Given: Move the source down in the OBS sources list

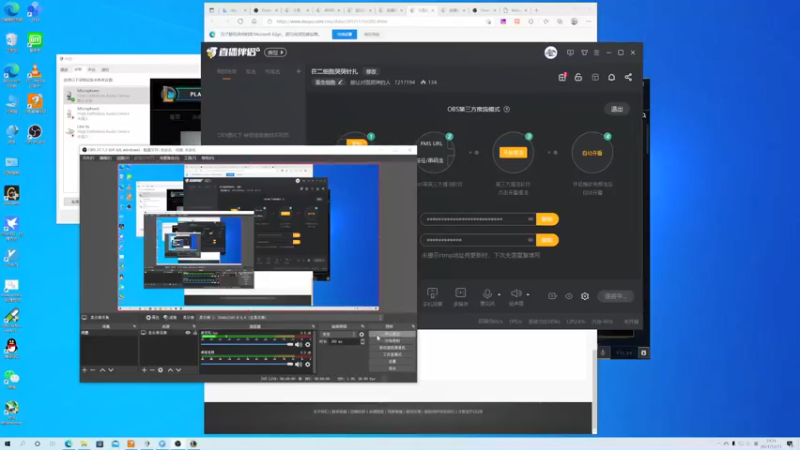Looking at the screenshot, I should 179,370.
